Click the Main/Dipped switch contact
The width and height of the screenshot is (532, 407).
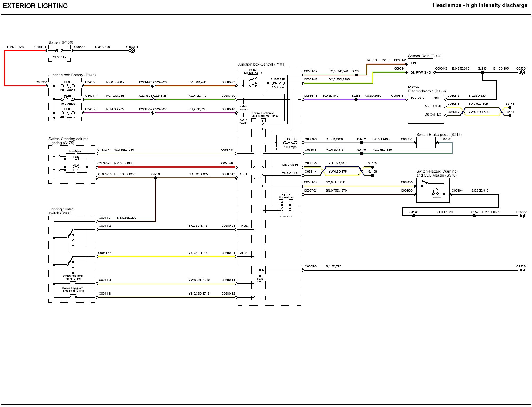[x=76, y=154]
